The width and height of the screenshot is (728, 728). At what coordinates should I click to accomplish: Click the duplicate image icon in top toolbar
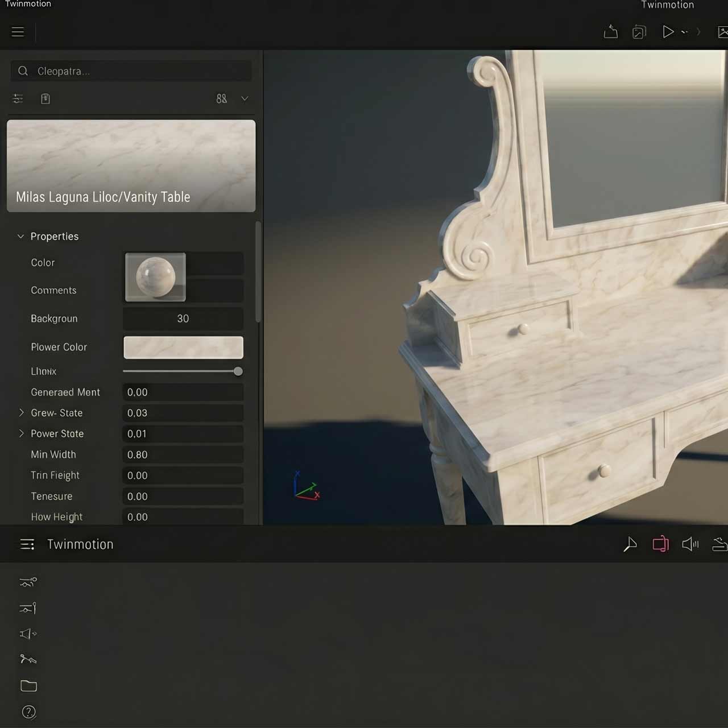pyautogui.click(x=639, y=32)
